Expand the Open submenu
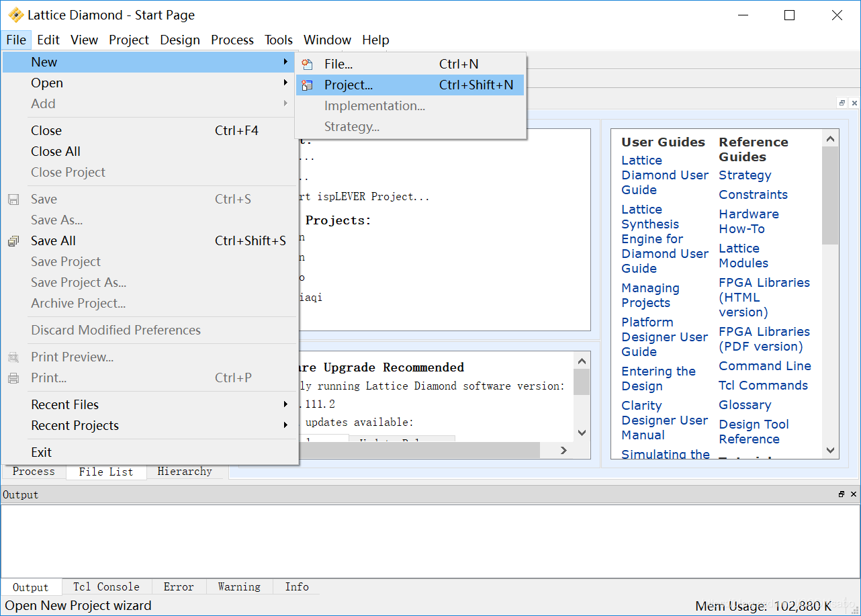861x616 pixels. point(149,83)
